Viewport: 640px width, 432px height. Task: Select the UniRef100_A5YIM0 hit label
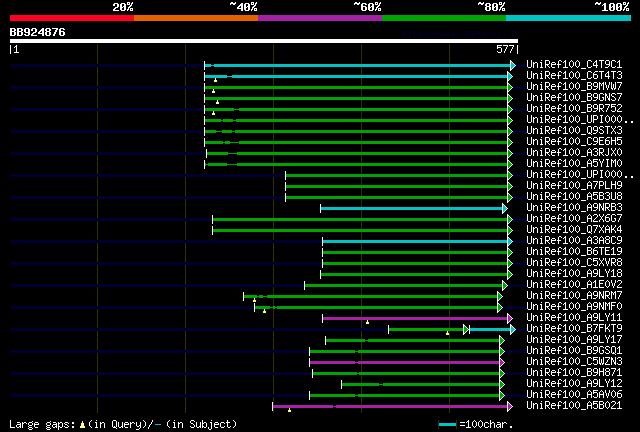click(574, 164)
